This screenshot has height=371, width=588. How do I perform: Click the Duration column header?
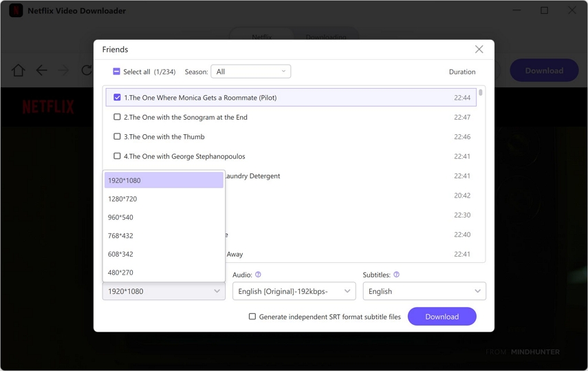462,72
